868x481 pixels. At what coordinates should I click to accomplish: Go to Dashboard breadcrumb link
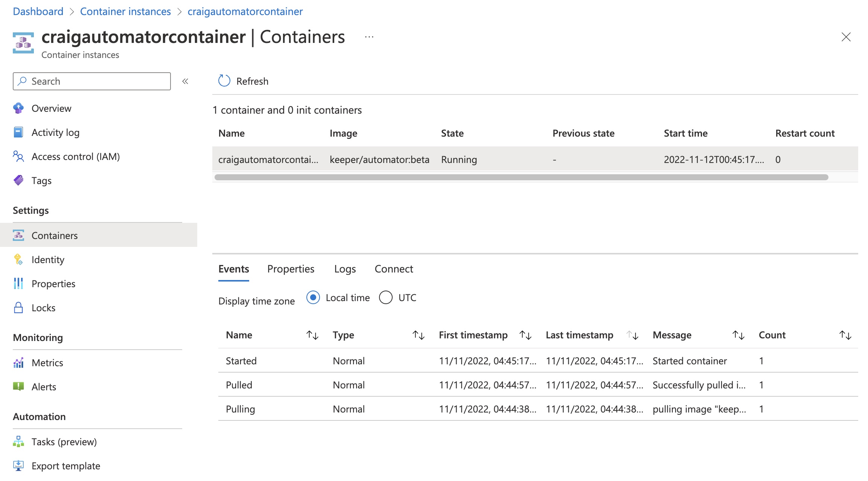[x=38, y=11]
